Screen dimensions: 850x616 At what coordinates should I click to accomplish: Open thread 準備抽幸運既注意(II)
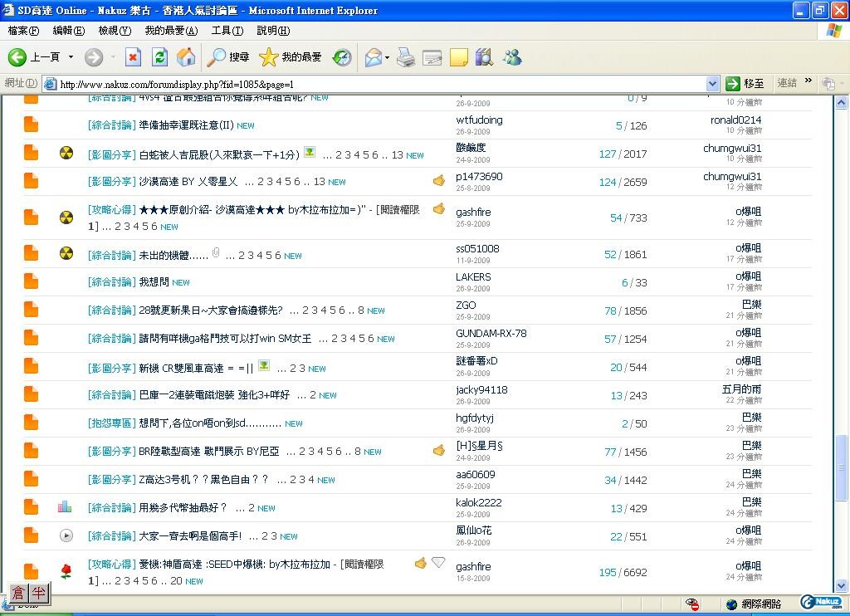click(x=186, y=125)
